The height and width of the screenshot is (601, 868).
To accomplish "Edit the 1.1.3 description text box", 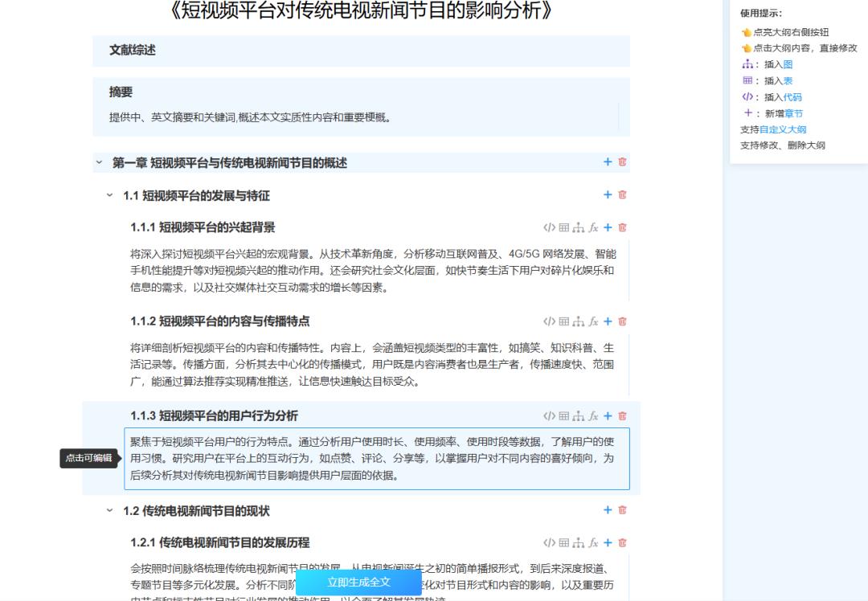I will [377, 459].
